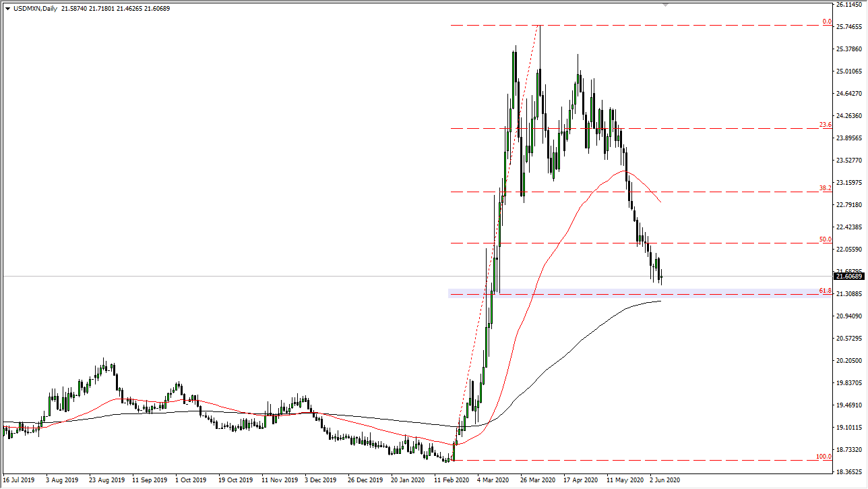The image size is (868, 489).
Task: Click the high price value 21.71801
Action: 102,9
